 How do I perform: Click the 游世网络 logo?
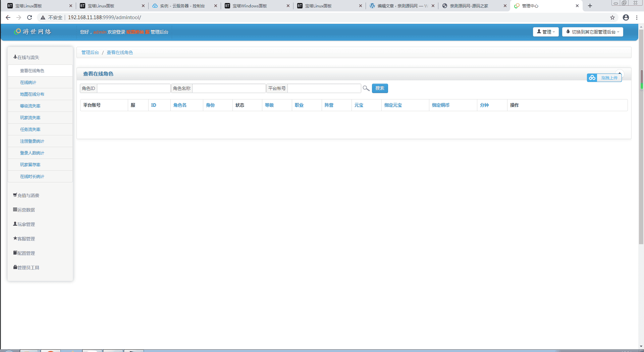[x=33, y=32]
